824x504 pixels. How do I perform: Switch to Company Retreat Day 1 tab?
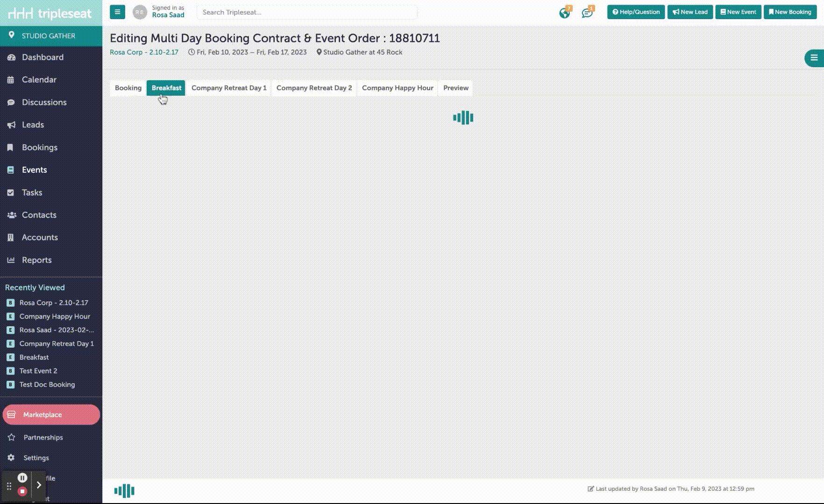pos(229,88)
